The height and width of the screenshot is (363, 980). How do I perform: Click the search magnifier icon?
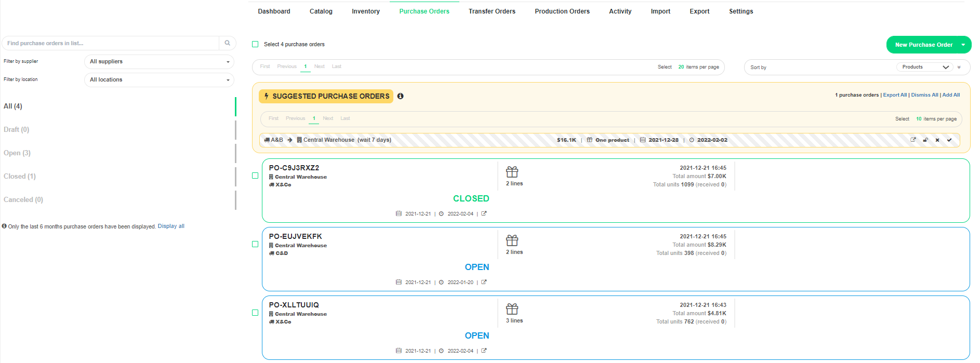[x=227, y=43]
